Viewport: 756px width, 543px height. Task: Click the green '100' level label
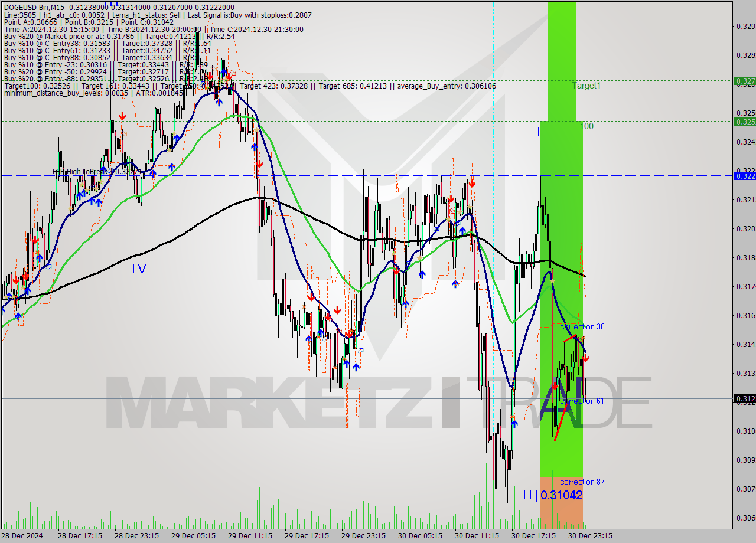[x=586, y=126]
